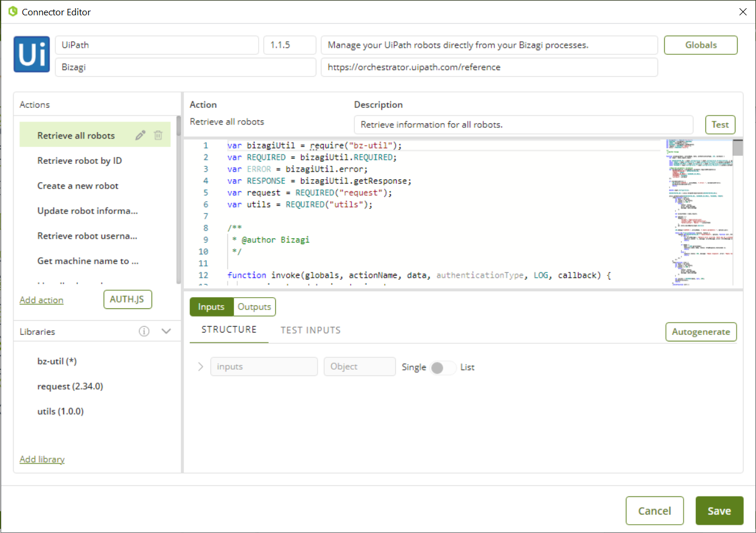Click the code minimap preview
The image size is (756, 533).
click(699, 212)
